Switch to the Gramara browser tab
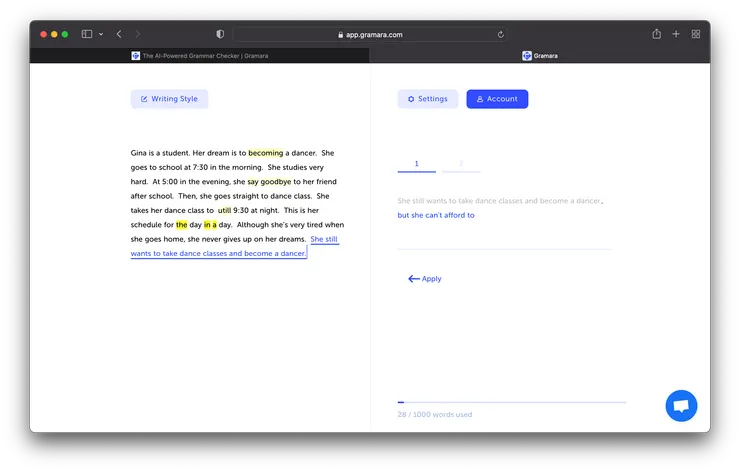This screenshot has height=472, width=740. click(540, 56)
